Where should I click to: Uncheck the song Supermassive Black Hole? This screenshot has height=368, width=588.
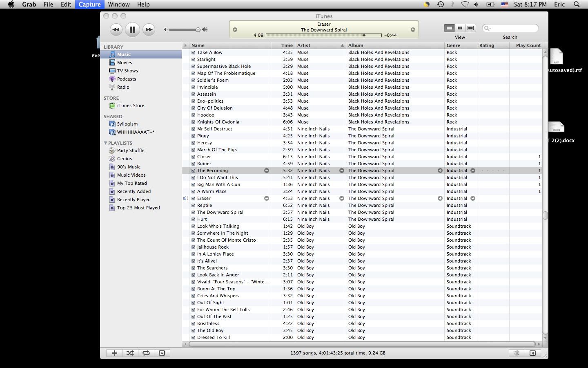[194, 66]
